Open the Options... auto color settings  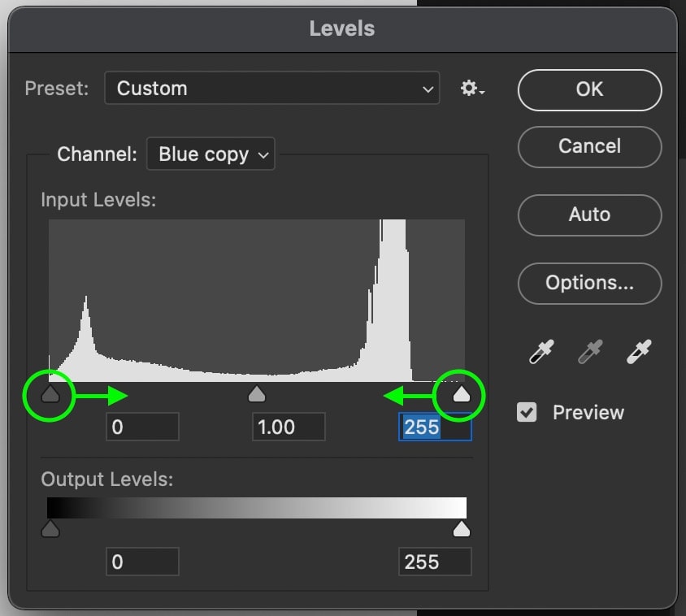pos(589,283)
